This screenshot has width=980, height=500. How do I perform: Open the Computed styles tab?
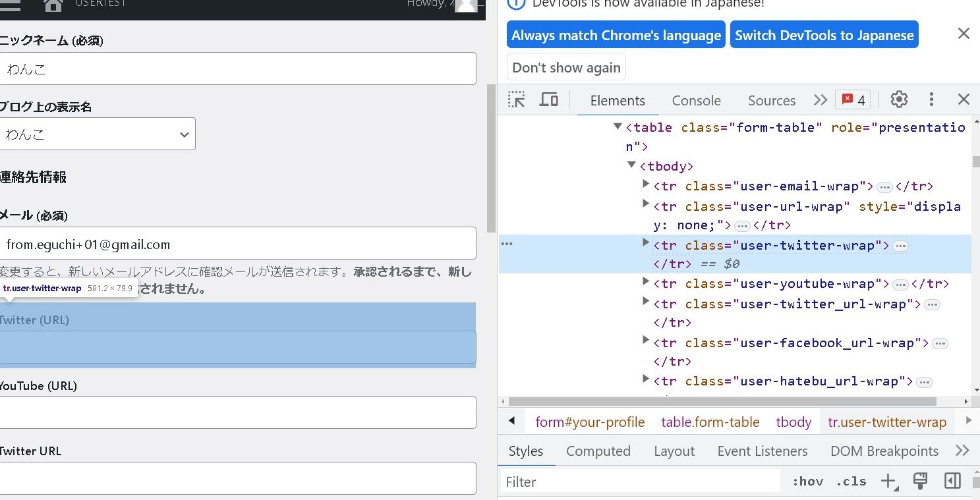[597, 451]
